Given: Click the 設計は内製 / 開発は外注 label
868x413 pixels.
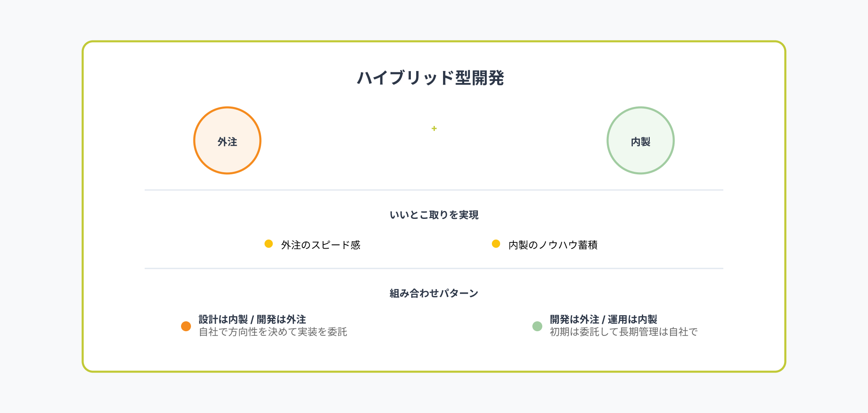Looking at the screenshot, I should [252, 319].
